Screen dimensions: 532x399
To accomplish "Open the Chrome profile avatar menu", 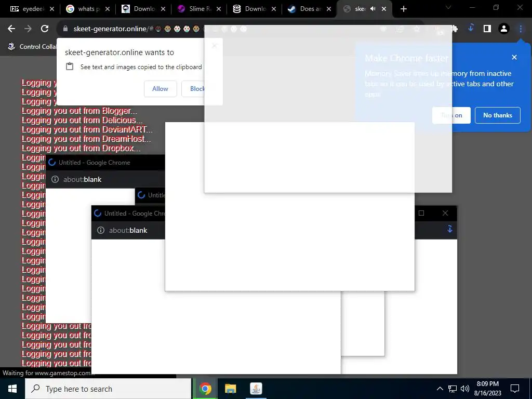I will (504, 29).
